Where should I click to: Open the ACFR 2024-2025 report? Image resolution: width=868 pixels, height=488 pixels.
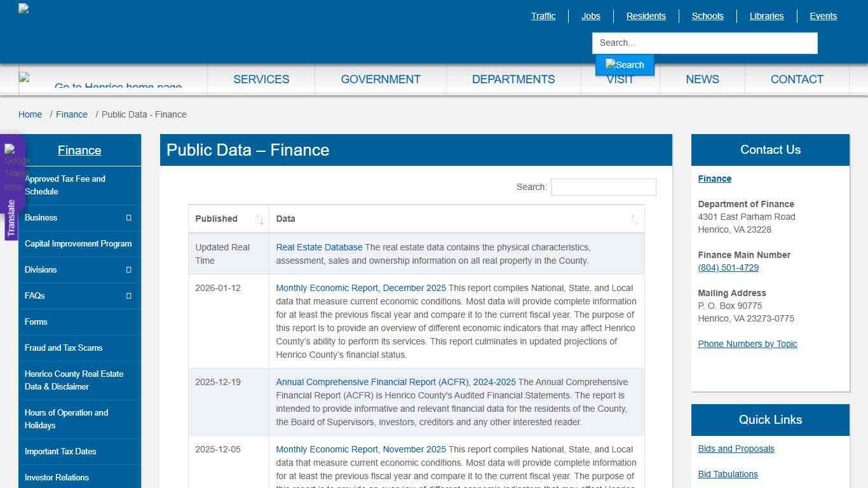(395, 382)
